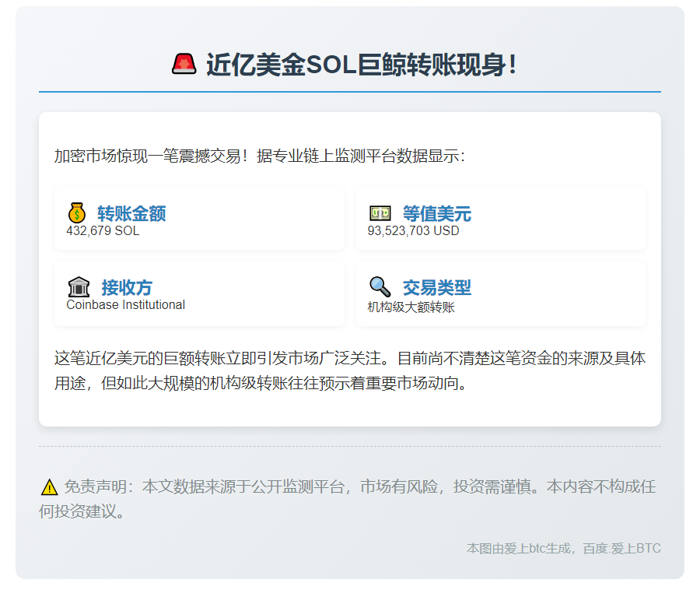The height and width of the screenshot is (604, 700).
Task: Click the magnifying glass icon beside 交易类型
Action: tap(379, 286)
